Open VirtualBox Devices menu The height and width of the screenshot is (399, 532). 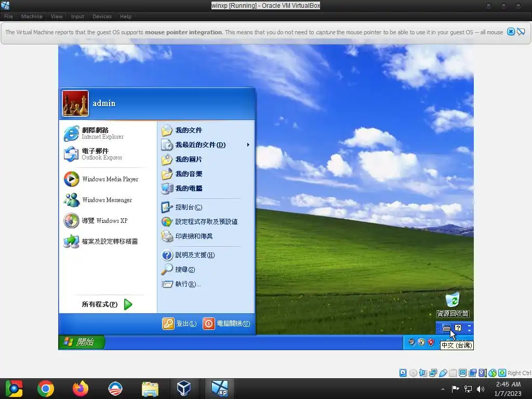[x=102, y=16]
